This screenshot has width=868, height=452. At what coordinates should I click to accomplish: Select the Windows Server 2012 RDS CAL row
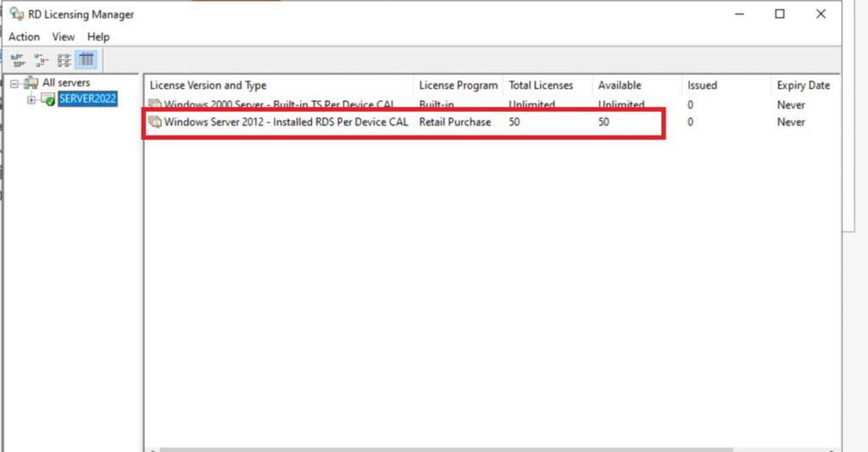(x=286, y=122)
